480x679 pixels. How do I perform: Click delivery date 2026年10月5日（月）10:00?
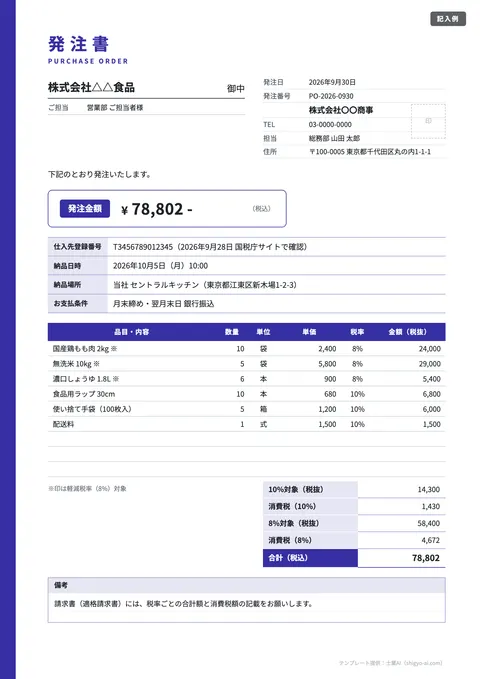tap(160, 266)
